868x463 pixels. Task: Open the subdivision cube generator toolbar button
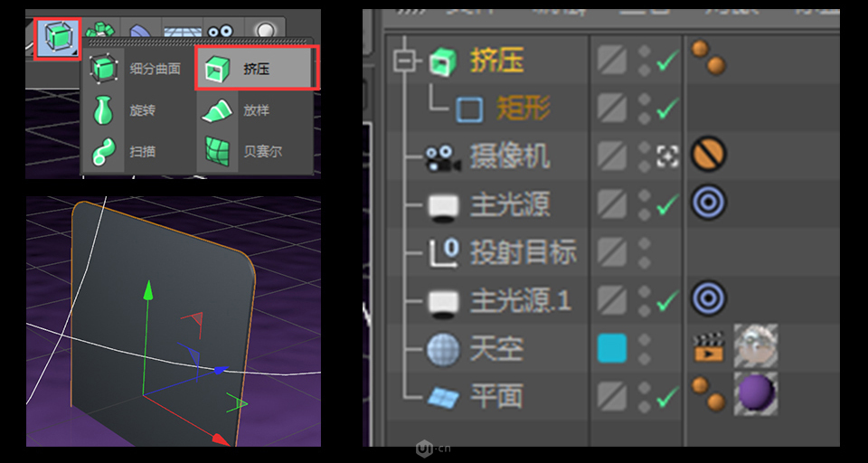[x=58, y=39]
